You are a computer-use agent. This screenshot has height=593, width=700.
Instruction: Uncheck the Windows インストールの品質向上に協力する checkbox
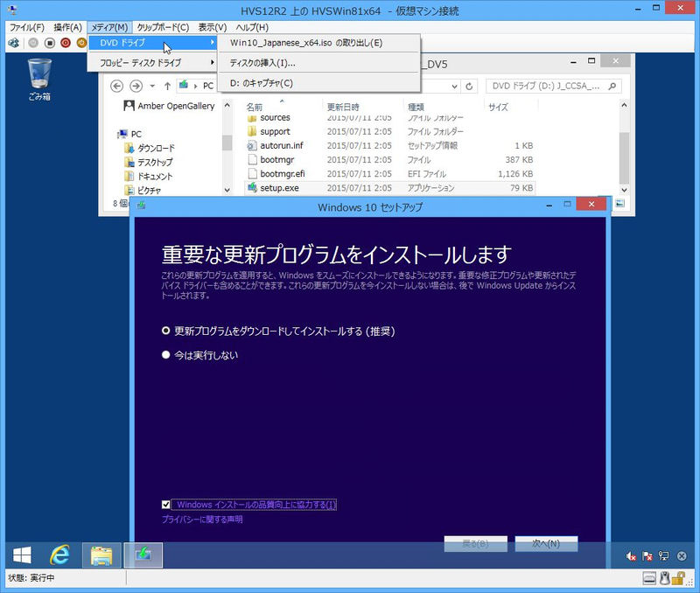point(165,504)
